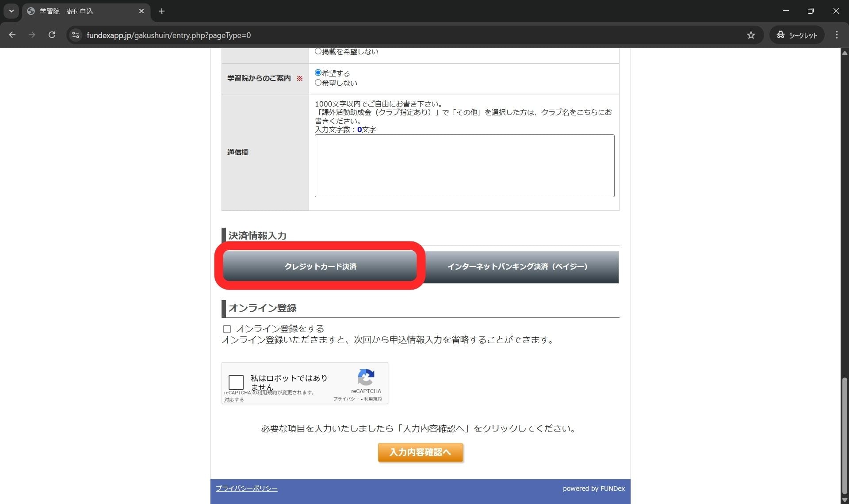
Task: Expand the tab search dropdown arrow
Action: click(11, 11)
